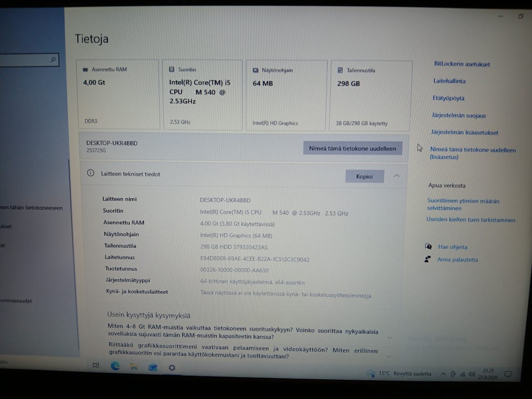Collapse the Laitteen tekniset tiedot section
The image size is (532, 399).
click(396, 176)
